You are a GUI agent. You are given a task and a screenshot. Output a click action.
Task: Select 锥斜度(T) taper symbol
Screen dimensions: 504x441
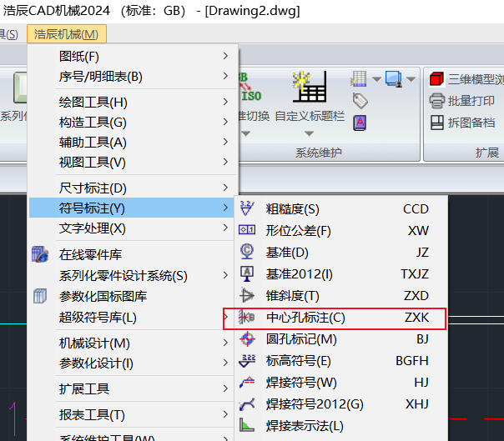(292, 295)
